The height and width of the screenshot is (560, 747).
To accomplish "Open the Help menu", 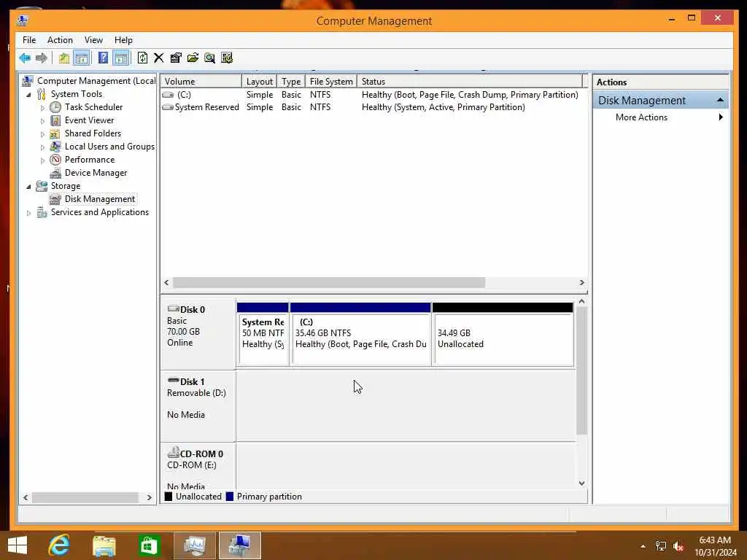I will click(x=123, y=40).
